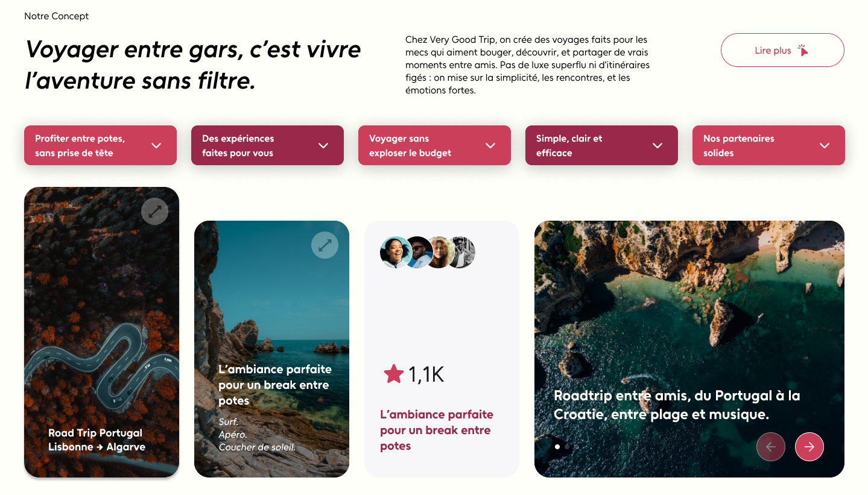Click the pink "L'ambiance parfaite" review link

pyautogui.click(x=437, y=430)
